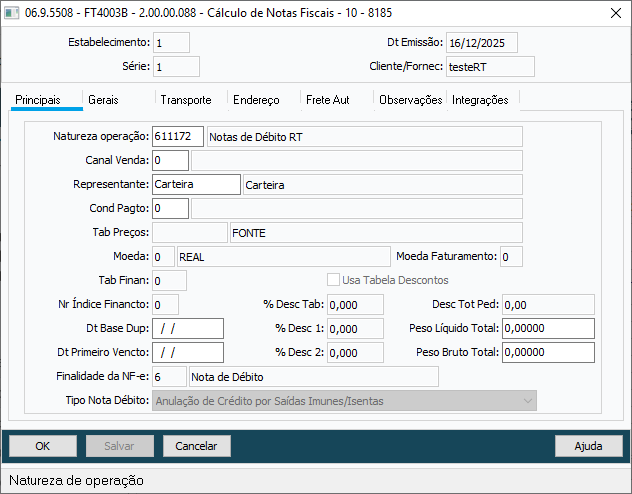The image size is (632, 494).
Task: Click the % Desc 2 field
Action: coord(355,352)
